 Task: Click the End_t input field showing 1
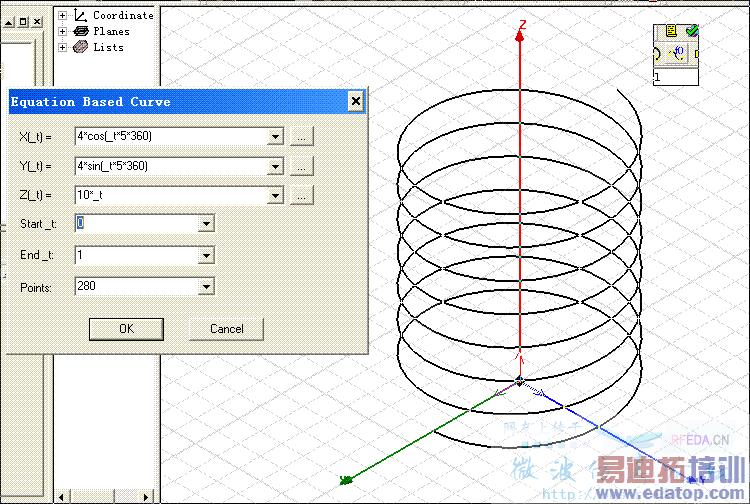tap(137, 255)
